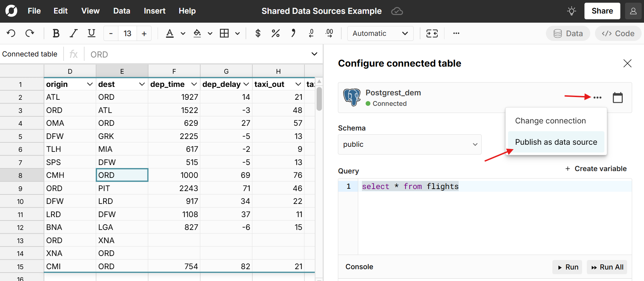The width and height of the screenshot is (644, 281).
Task: Open the origin column filter dropdown
Action: [x=90, y=84]
